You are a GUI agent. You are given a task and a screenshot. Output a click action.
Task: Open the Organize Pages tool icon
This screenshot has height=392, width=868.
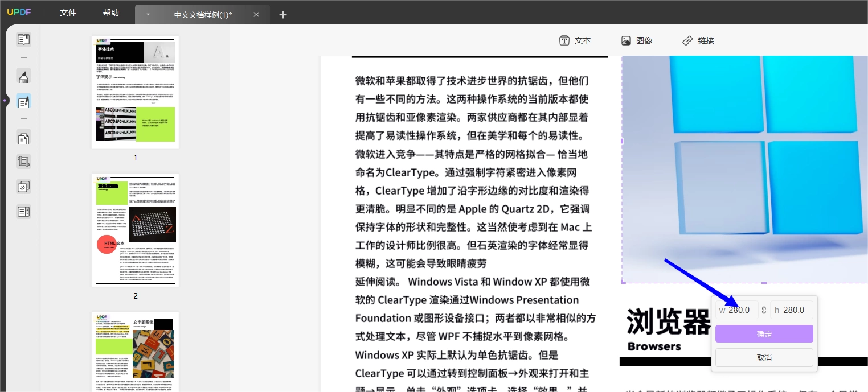tap(23, 138)
